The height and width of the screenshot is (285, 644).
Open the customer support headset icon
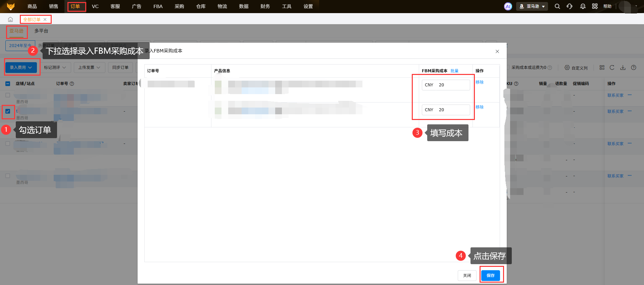coord(569,6)
